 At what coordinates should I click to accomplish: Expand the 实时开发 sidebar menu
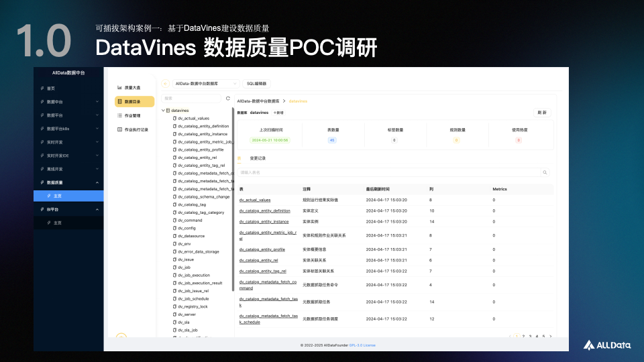point(97,142)
